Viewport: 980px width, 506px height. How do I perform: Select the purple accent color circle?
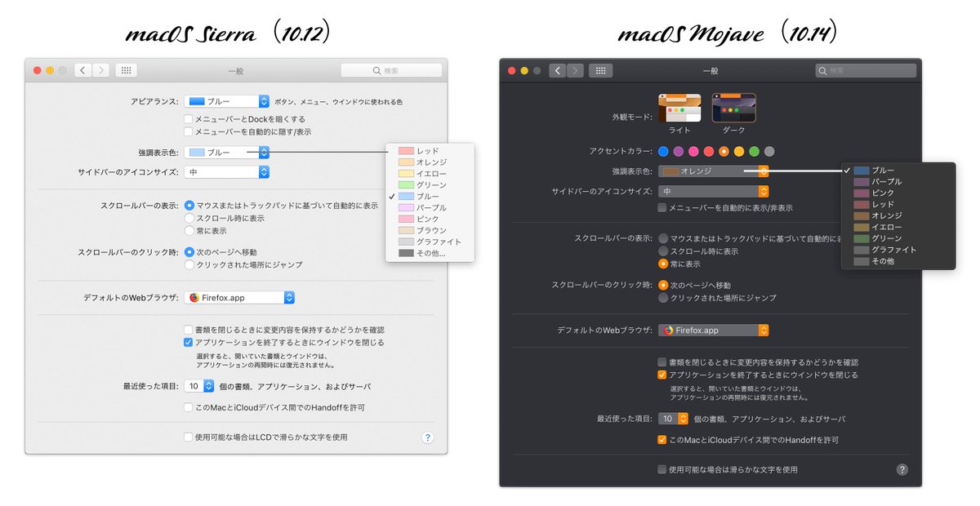679,151
